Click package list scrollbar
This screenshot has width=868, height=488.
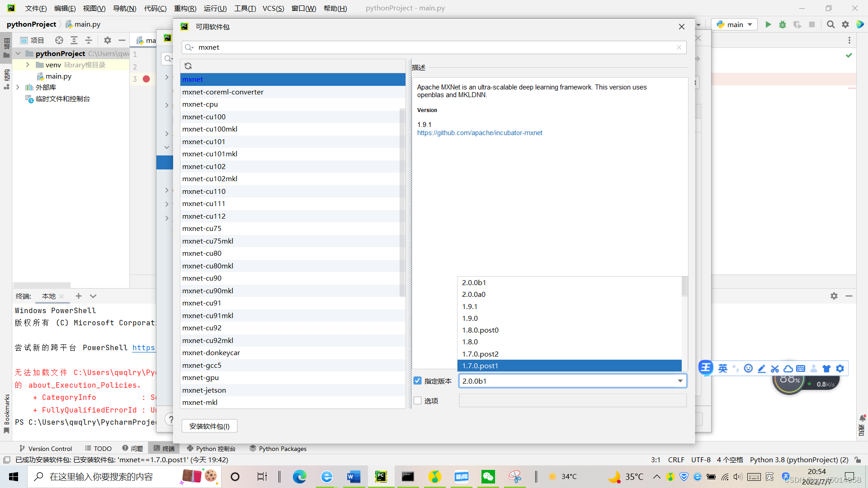coord(402,202)
